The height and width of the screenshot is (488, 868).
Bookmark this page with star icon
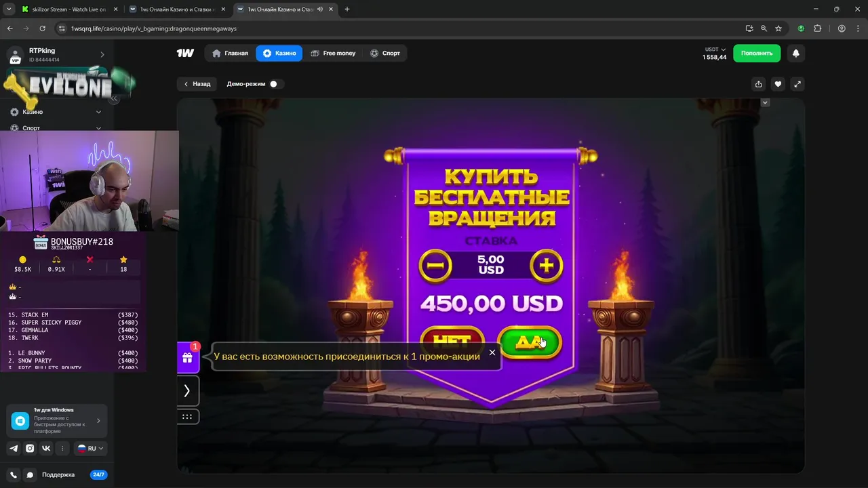[778, 28]
